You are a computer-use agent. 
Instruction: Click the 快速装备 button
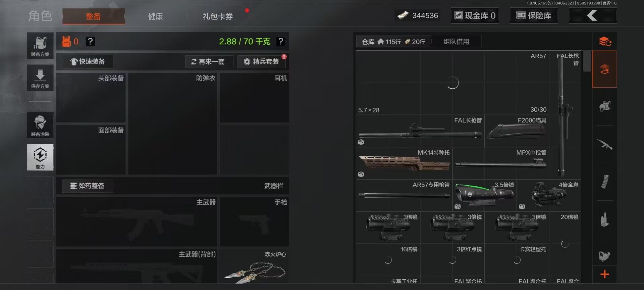click(88, 62)
